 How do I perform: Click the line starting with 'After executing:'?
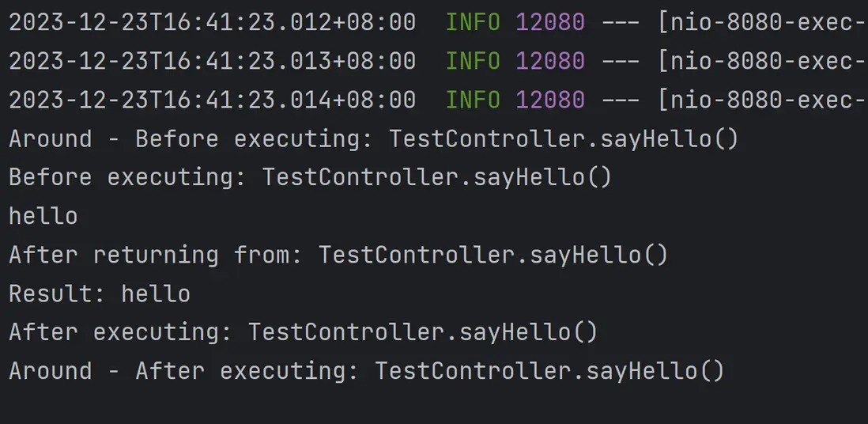pyautogui.click(x=303, y=332)
